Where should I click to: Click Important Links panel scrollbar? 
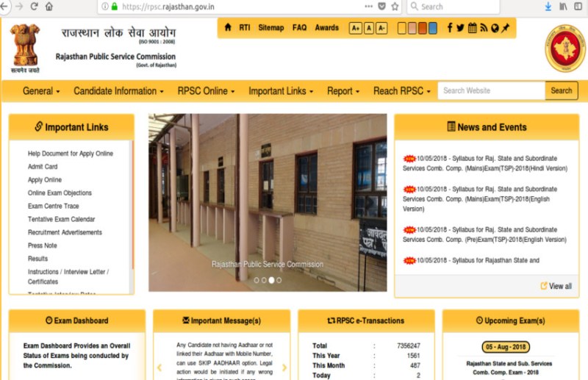point(132,205)
